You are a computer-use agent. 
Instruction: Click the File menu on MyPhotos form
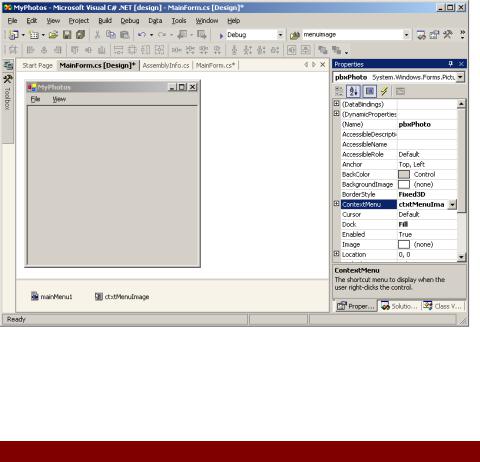(x=35, y=99)
